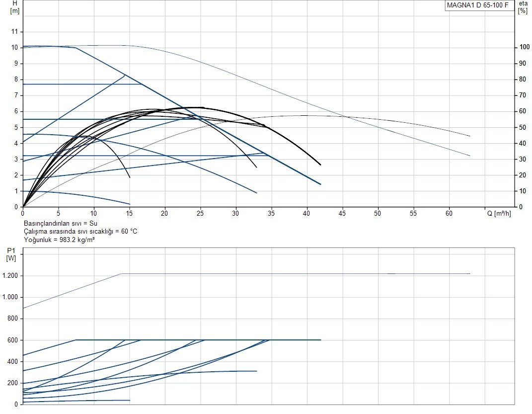Click the 'P1 [W]' axis label
532x414 pixels.
click(11, 254)
